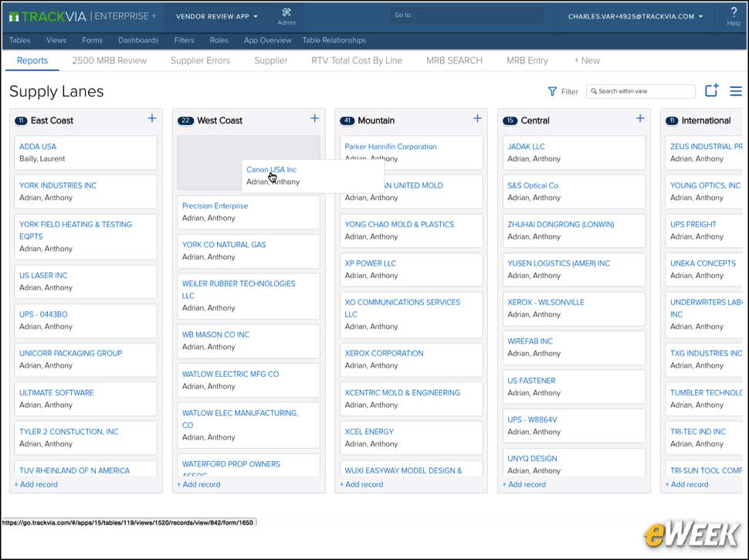Viewport: 749px width, 560px height.
Task: Click the Central count badge
Action: pos(510,121)
